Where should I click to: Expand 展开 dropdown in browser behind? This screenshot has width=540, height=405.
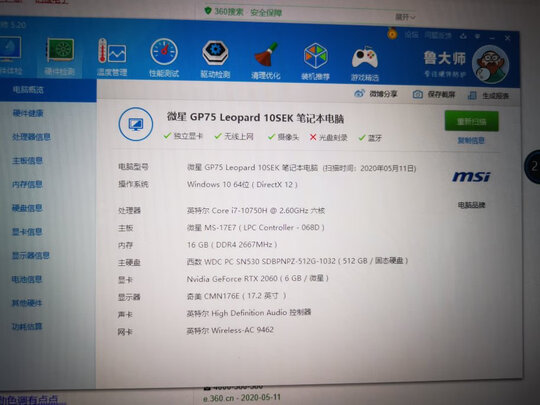pos(405,17)
